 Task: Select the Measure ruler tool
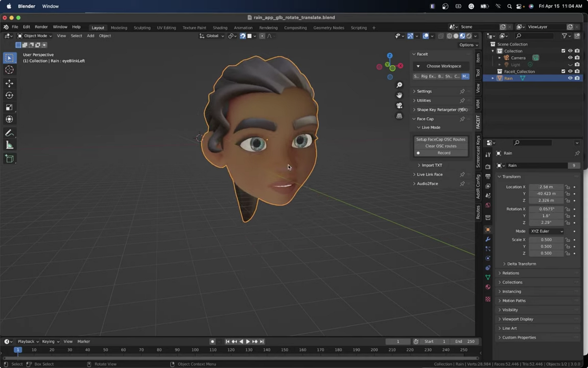tap(9, 146)
